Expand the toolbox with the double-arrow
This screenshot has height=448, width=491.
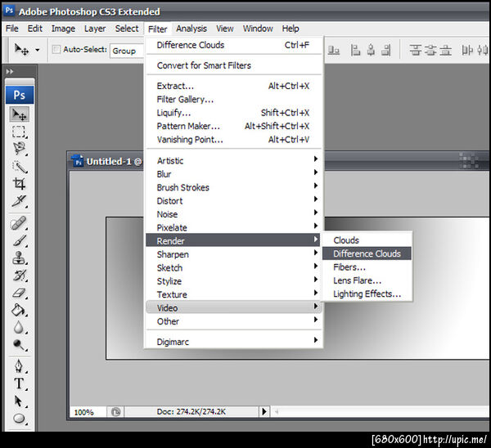point(10,72)
